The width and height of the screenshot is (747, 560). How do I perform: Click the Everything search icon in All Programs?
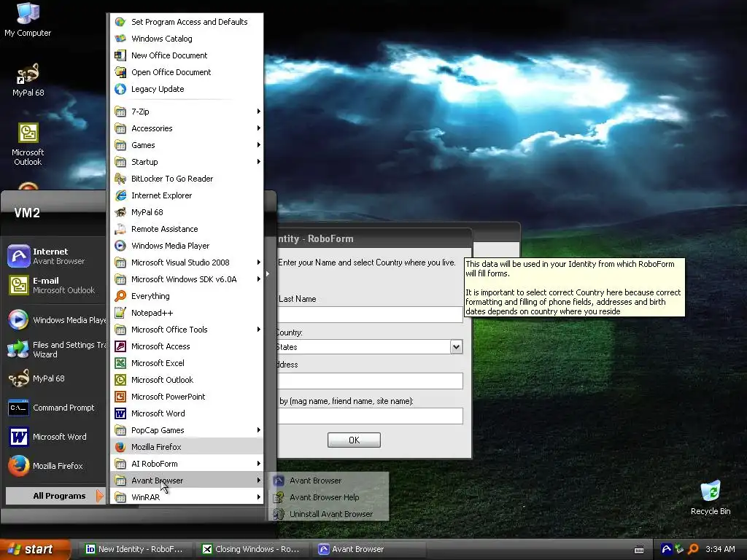coord(120,296)
